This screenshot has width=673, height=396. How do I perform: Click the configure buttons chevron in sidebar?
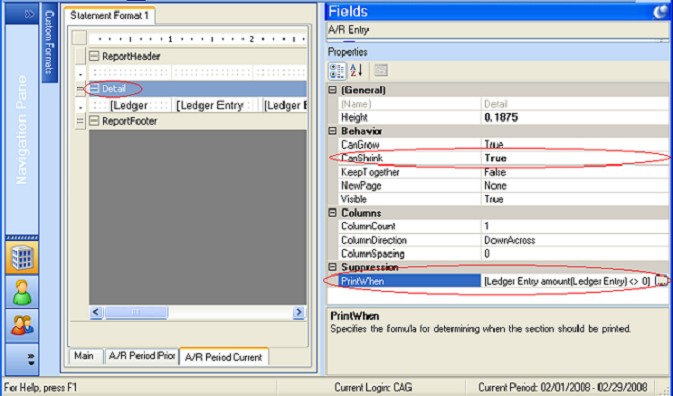(x=31, y=359)
